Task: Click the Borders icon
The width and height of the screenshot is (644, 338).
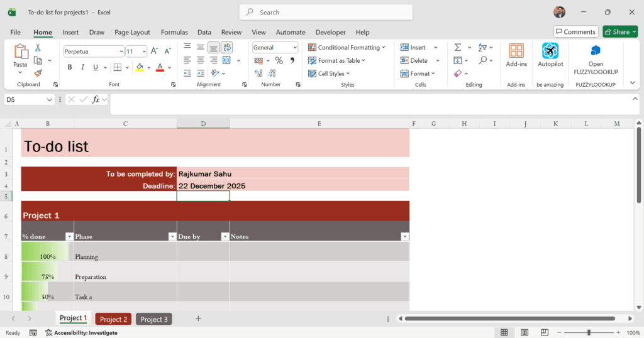Action: click(118, 67)
